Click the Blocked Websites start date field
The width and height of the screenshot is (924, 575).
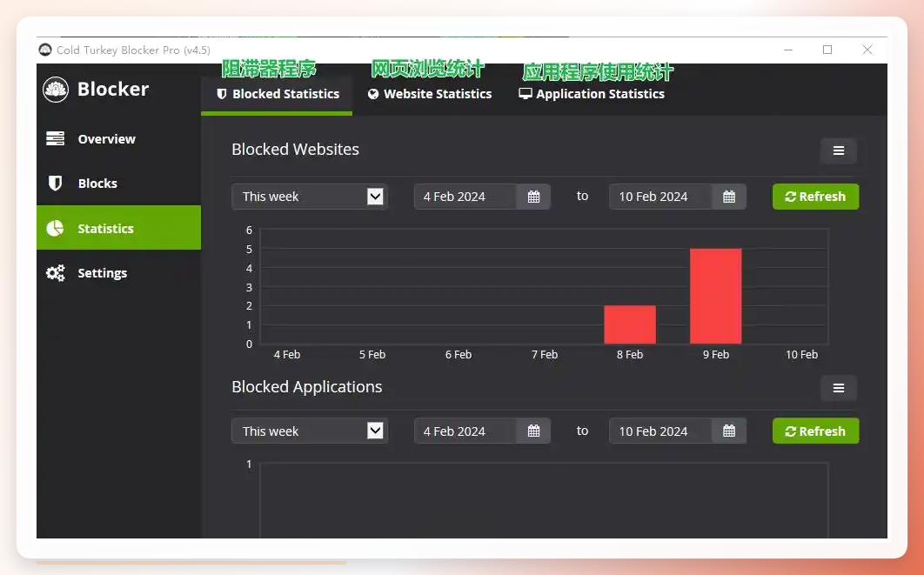465,197
